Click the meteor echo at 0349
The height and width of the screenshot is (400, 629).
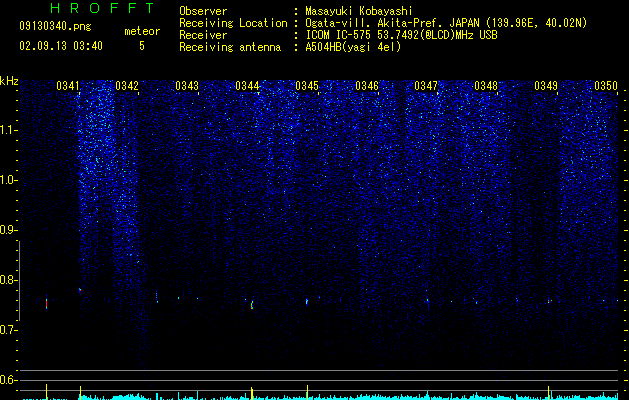(x=548, y=301)
